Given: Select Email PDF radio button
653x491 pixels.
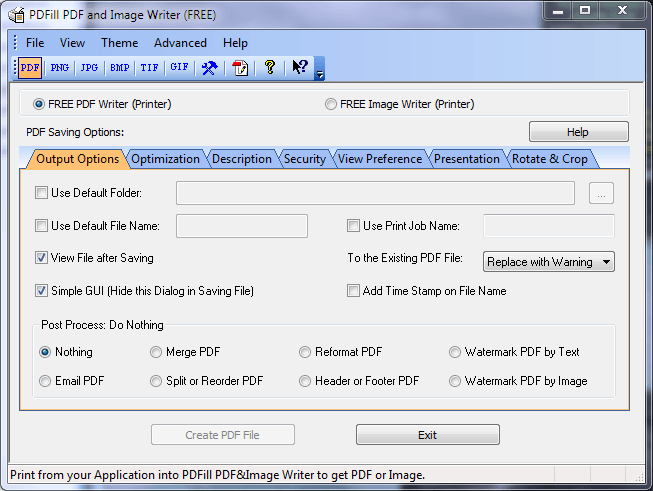Looking at the screenshot, I should click(45, 381).
